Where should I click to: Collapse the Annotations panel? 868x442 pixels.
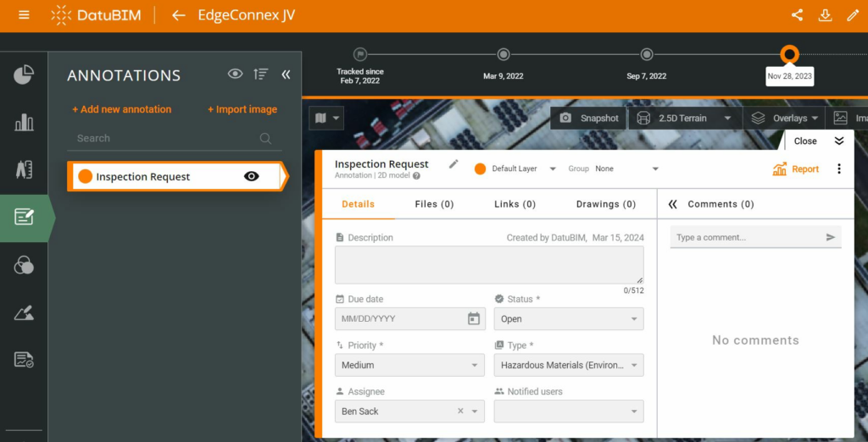[286, 75]
